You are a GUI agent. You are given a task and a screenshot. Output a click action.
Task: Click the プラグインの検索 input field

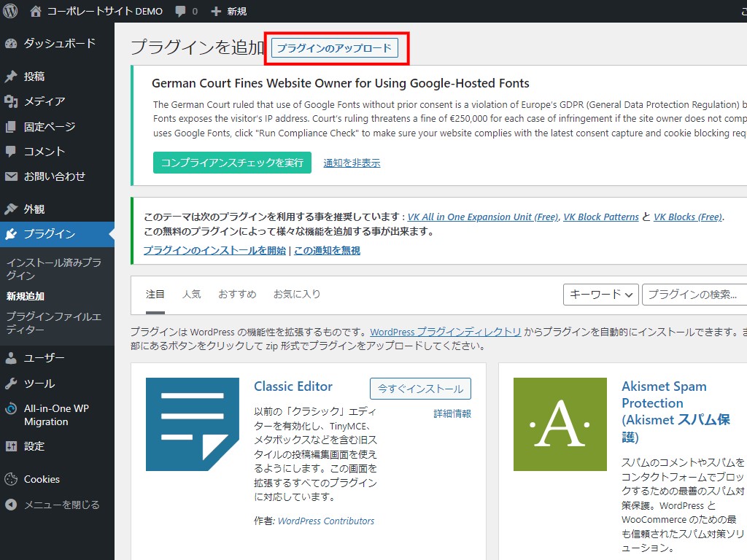[694, 295]
